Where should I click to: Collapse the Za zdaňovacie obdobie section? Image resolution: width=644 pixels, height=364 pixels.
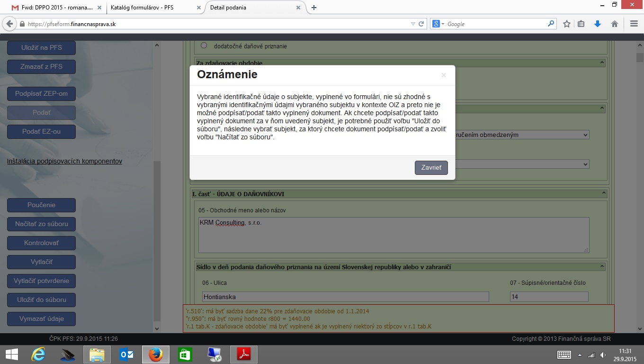tap(602, 63)
